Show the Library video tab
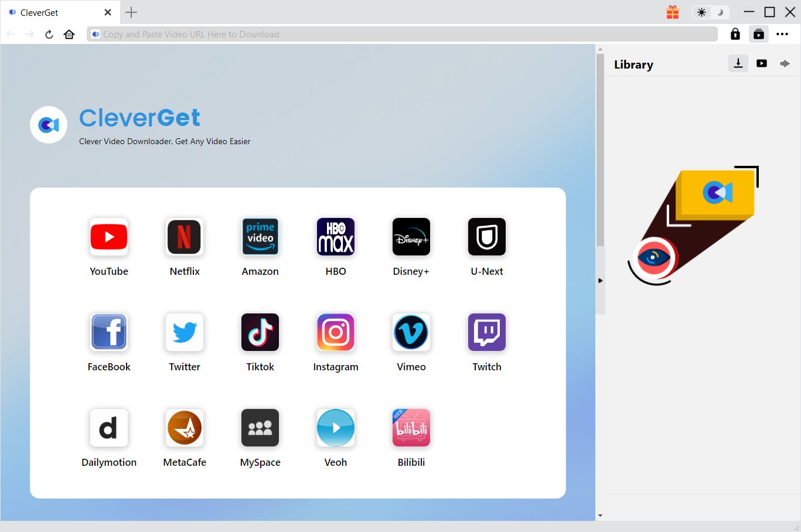Screen dimensions: 801x532 (x=762, y=63)
